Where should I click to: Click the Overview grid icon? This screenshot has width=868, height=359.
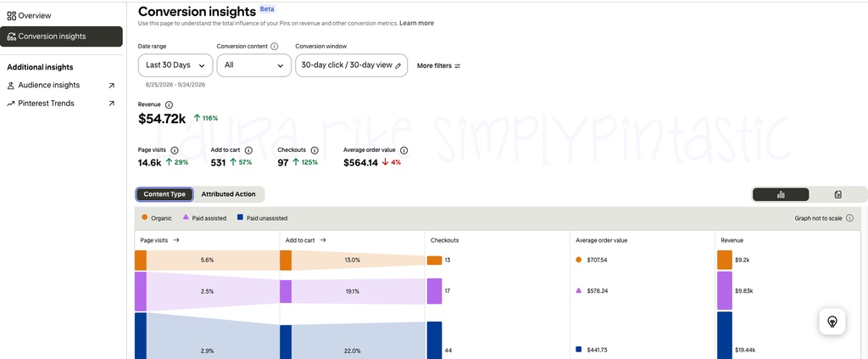tap(11, 15)
